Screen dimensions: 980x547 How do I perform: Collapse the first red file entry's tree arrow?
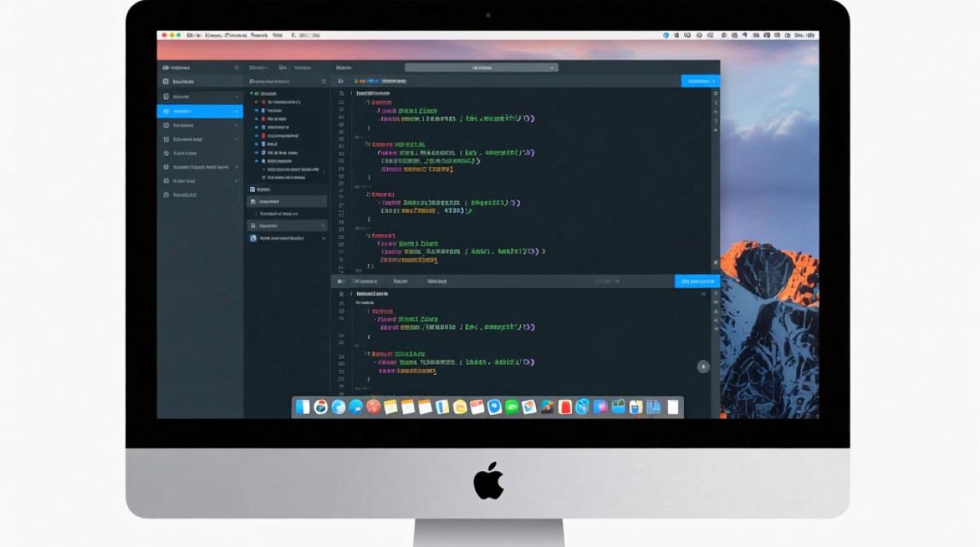click(256, 102)
